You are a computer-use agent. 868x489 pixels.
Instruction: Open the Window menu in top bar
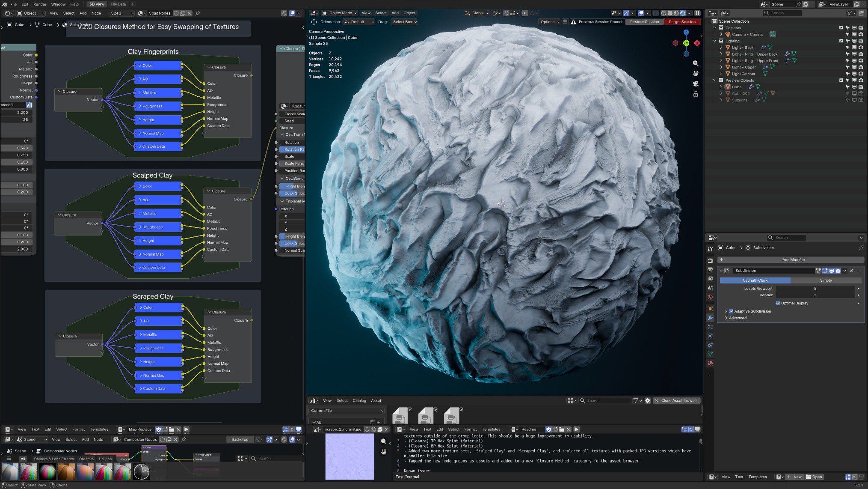click(58, 4)
